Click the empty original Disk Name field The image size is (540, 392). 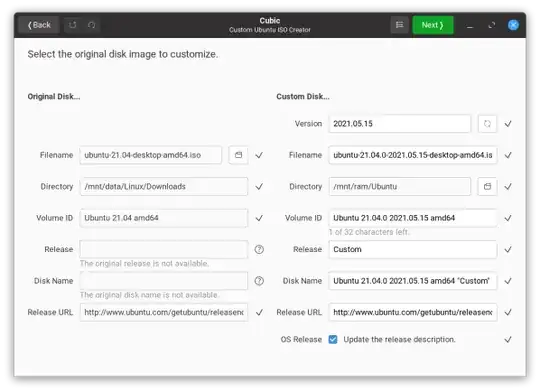tap(164, 281)
